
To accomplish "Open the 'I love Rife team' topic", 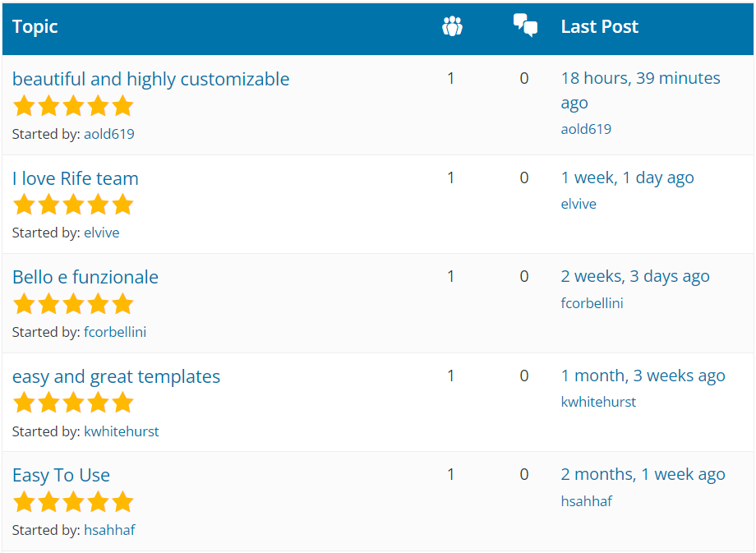I will [75, 178].
